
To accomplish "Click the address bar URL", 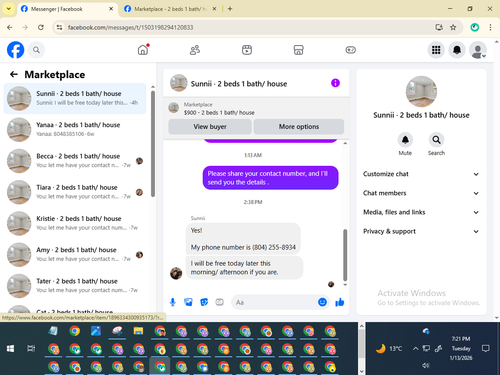I will click(x=130, y=27).
